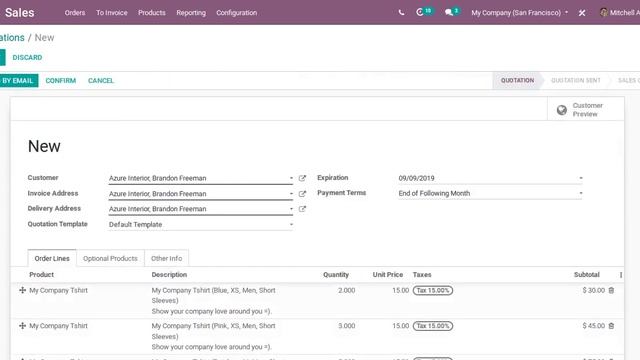Open the Invoice Address external link icon

(302, 193)
